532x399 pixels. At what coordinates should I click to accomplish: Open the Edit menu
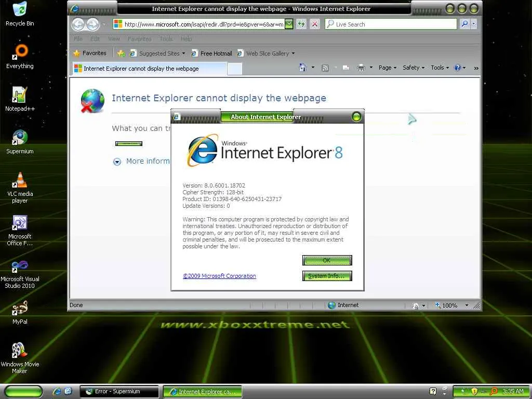(95, 38)
